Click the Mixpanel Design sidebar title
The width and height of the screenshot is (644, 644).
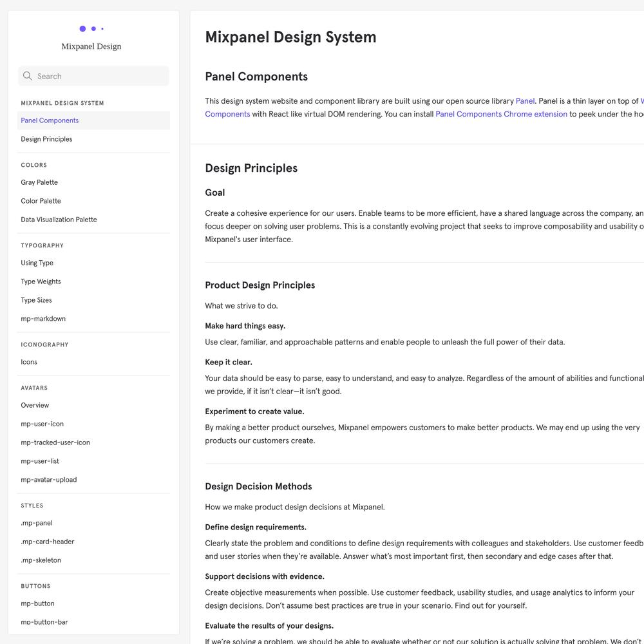91,46
